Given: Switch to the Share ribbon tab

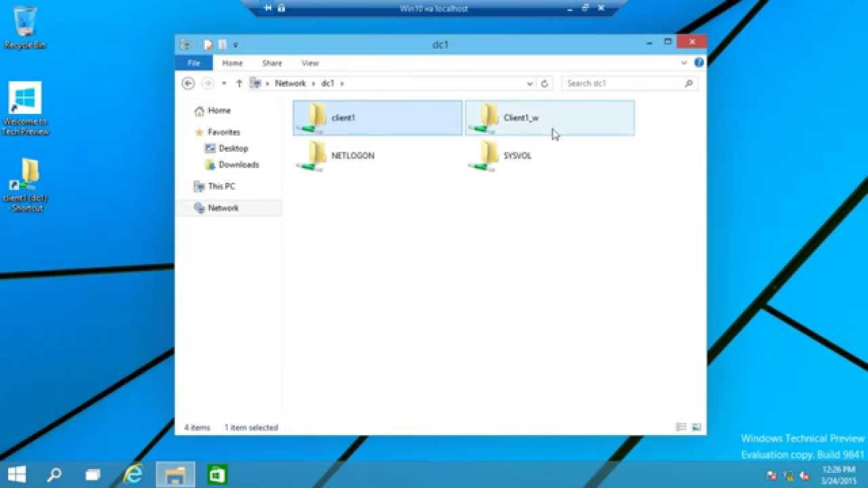Looking at the screenshot, I should (x=272, y=63).
